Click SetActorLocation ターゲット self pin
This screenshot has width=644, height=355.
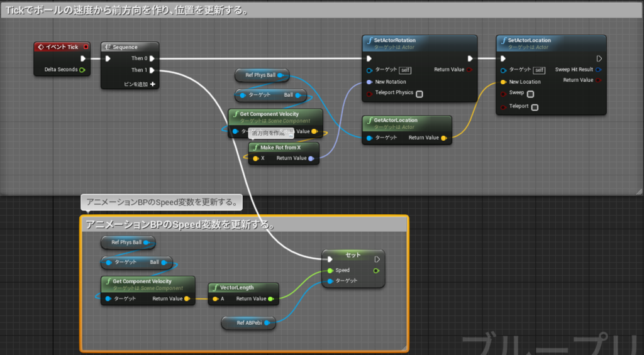point(503,70)
